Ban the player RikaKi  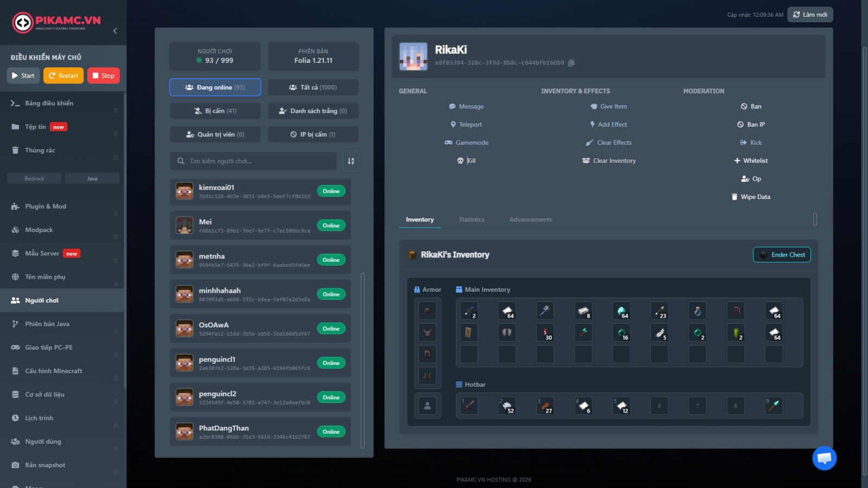pos(751,107)
